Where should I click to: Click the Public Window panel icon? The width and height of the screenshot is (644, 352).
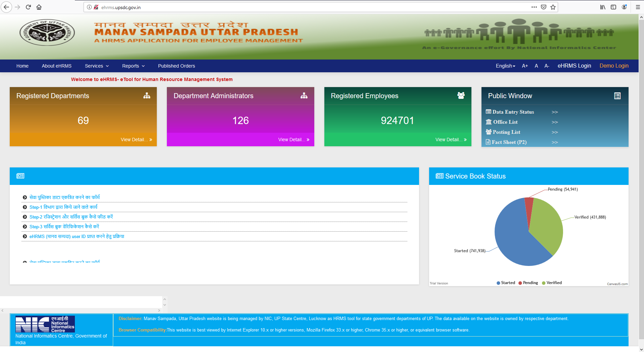pos(618,96)
